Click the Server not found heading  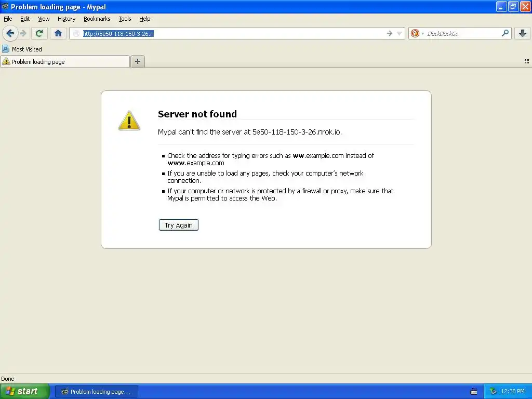point(197,114)
